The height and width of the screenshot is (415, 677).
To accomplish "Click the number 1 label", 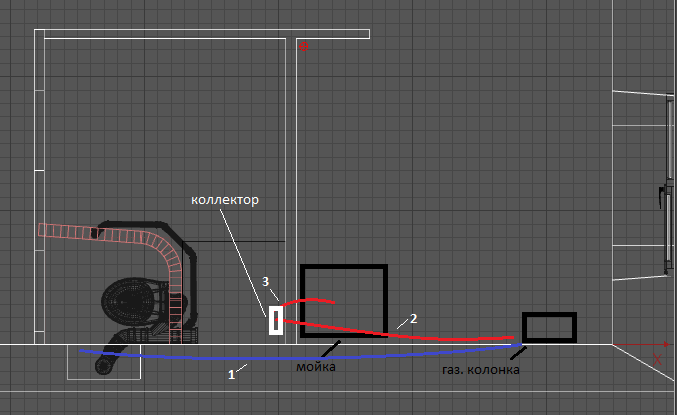I will 231,374.
